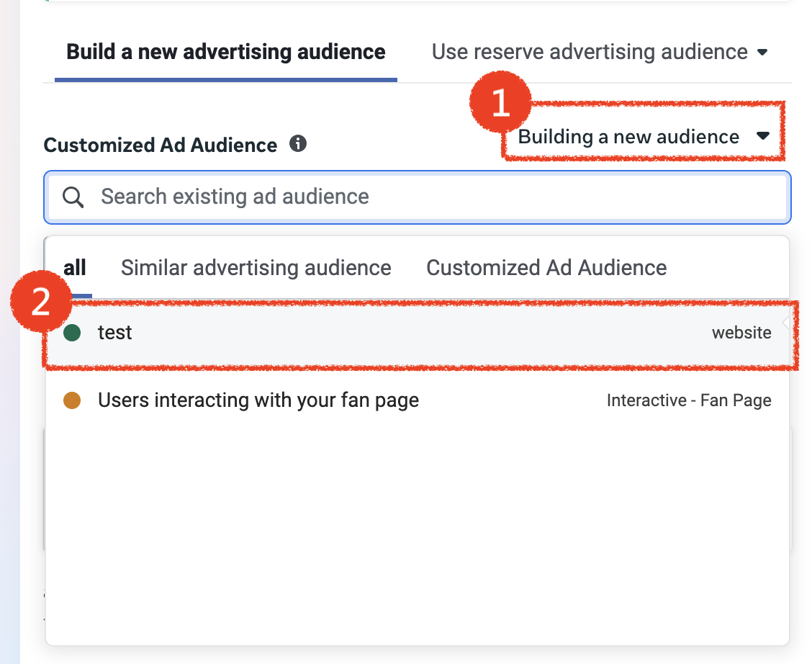Choose 'Users interacting with your fan page' audience
This screenshot has width=812, height=664.
pos(258,400)
